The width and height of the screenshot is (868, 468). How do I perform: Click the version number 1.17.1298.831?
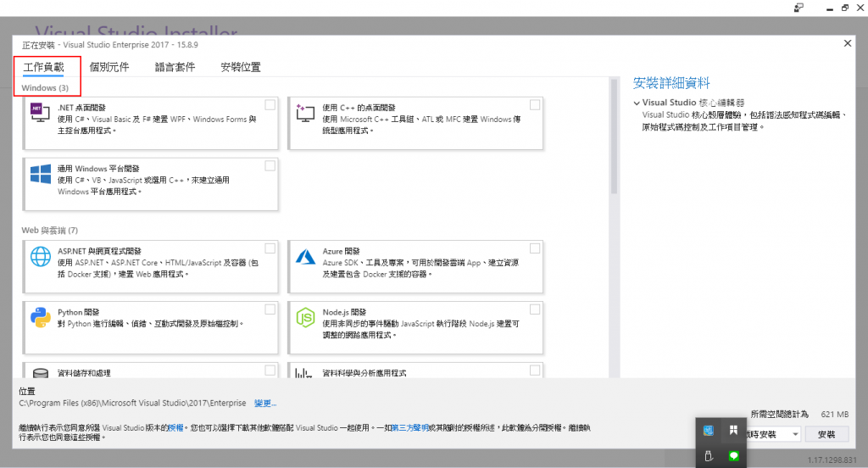click(832, 460)
